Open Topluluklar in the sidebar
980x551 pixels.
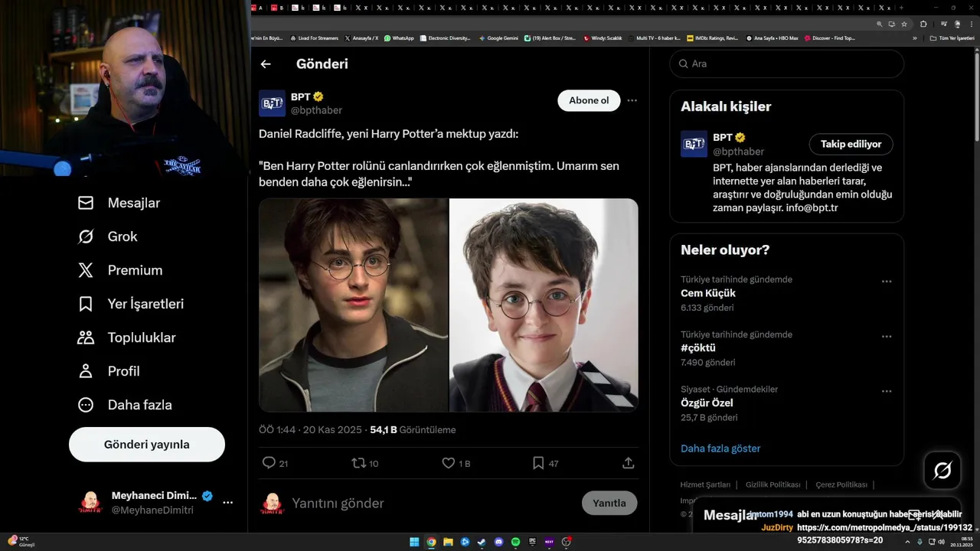pos(126,337)
